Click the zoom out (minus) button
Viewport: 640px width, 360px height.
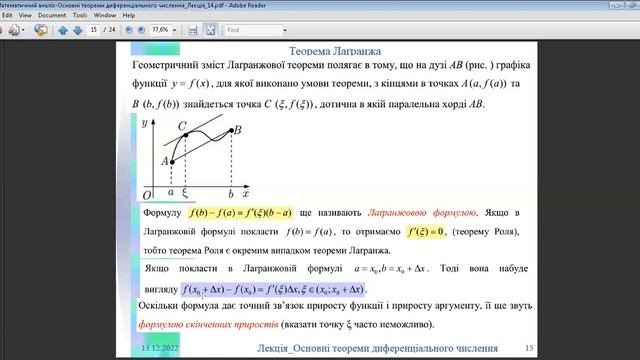129,30
